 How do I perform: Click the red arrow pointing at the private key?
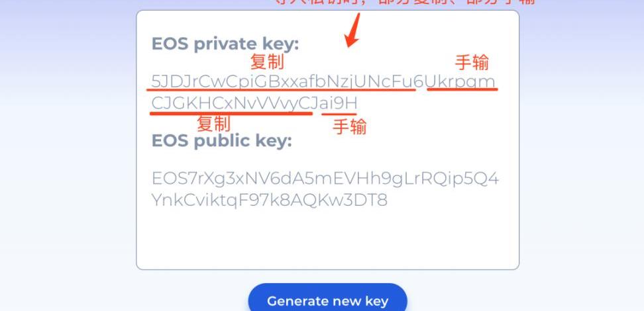pyautogui.click(x=352, y=30)
